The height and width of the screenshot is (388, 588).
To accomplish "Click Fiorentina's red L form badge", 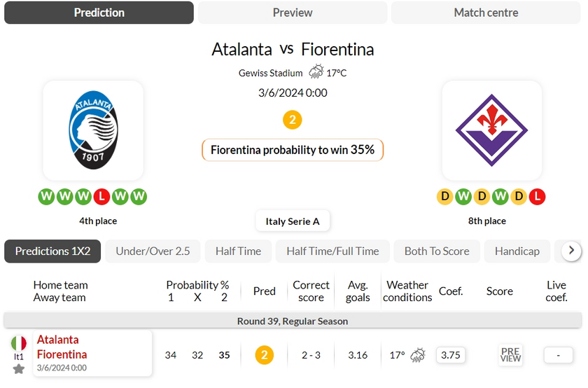I will 537,196.
